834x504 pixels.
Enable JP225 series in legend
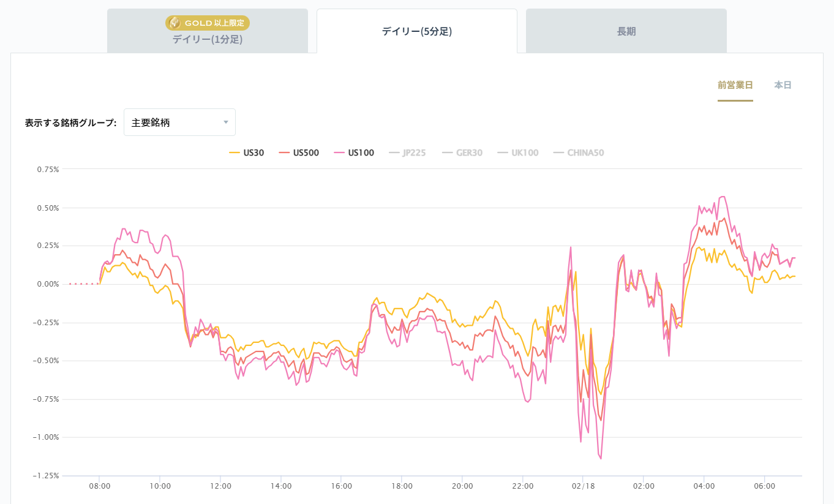point(407,153)
